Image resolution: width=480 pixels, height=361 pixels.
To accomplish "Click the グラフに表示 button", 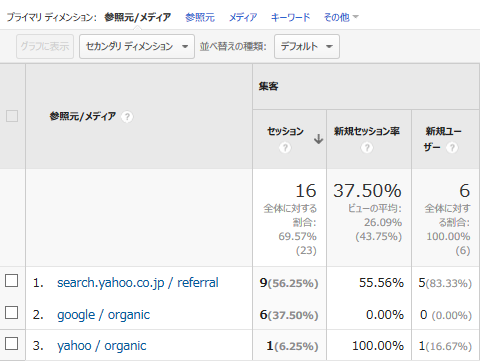I will [45, 46].
